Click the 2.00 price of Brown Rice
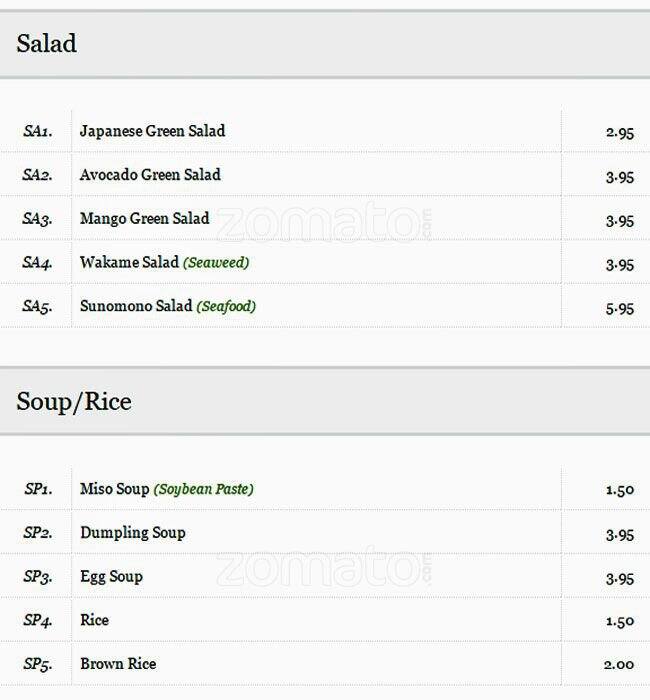 point(619,665)
